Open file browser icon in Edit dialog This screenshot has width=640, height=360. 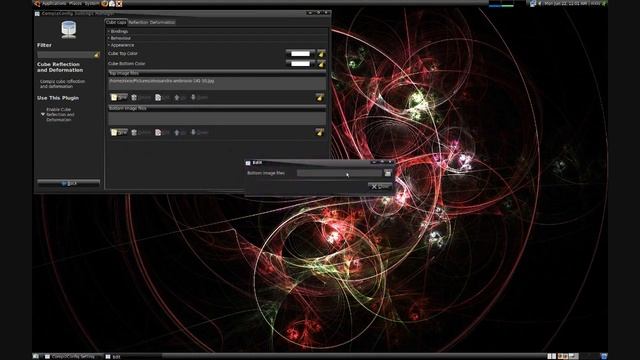click(388, 173)
